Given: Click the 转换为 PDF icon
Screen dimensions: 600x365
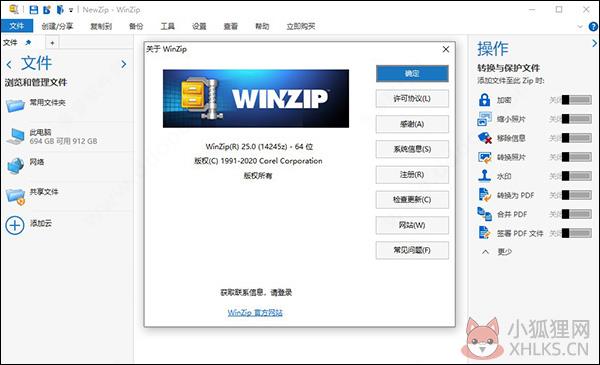Looking at the screenshot, I should pyautogui.click(x=484, y=195).
